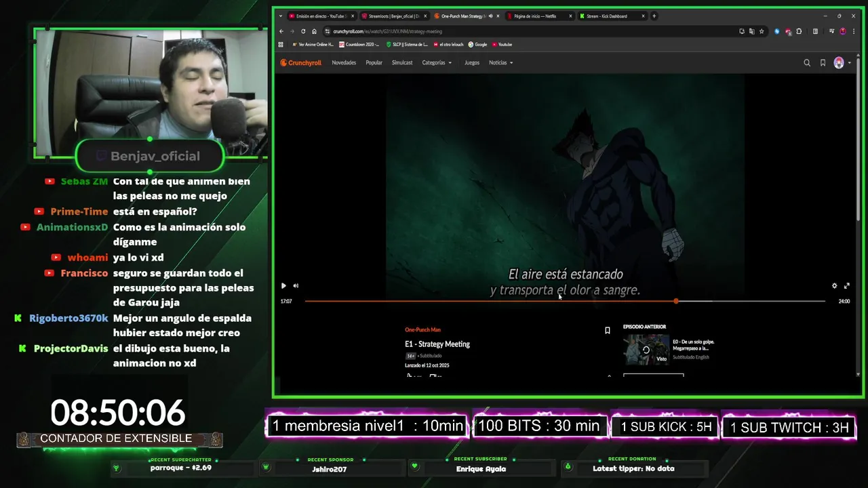Viewport: 868px width, 488px height.
Task: Open the browser apps grid icon in bookmarks bar
Action: click(x=281, y=45)
